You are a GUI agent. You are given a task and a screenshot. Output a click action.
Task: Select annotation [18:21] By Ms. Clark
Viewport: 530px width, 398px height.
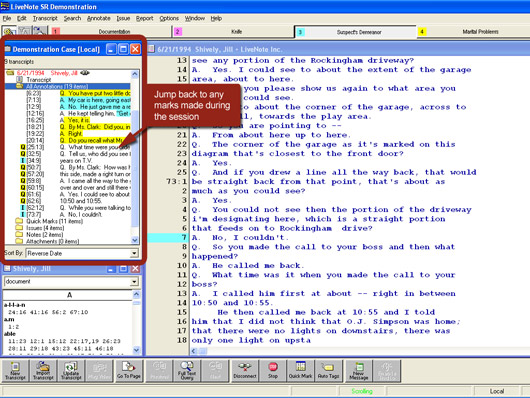[78, 127]
